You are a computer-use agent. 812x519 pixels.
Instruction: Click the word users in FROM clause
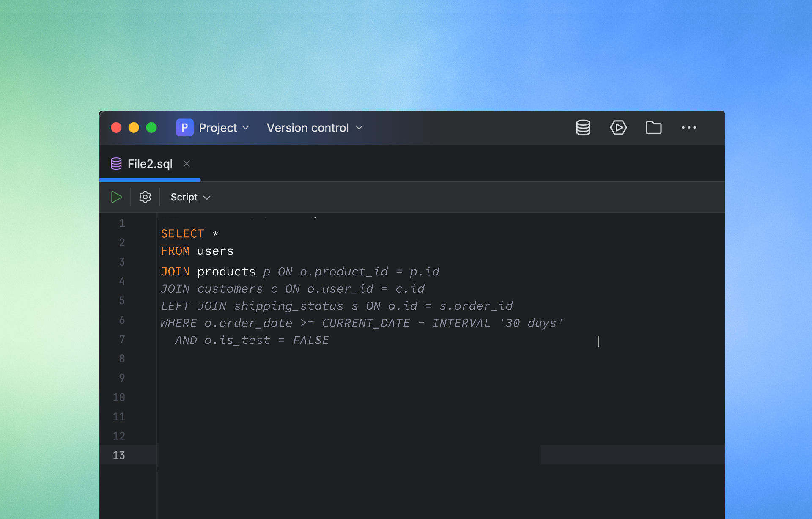coord(215,251)
